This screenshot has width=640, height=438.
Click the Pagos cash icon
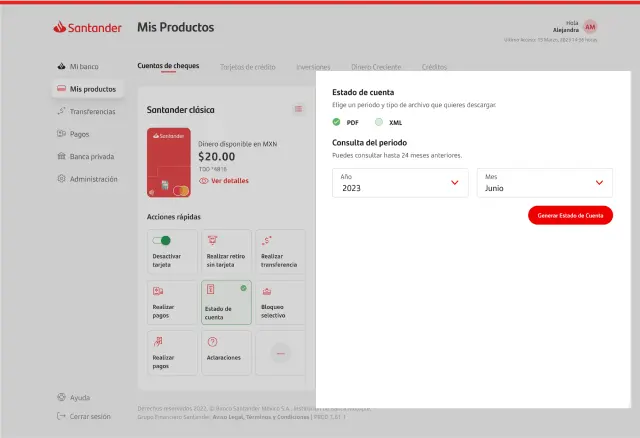click(x=61, y=133)
